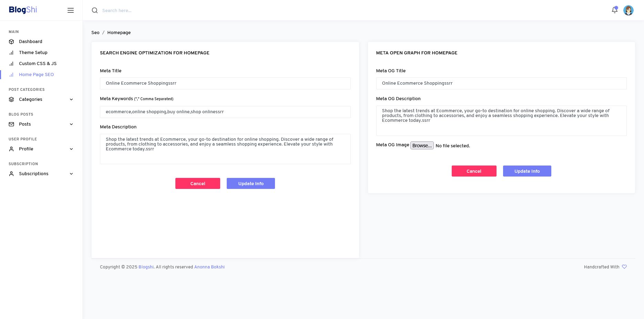Cancel the Meta Open Graph form
Screen dimensions: 644x319
[x=474, y=171]
